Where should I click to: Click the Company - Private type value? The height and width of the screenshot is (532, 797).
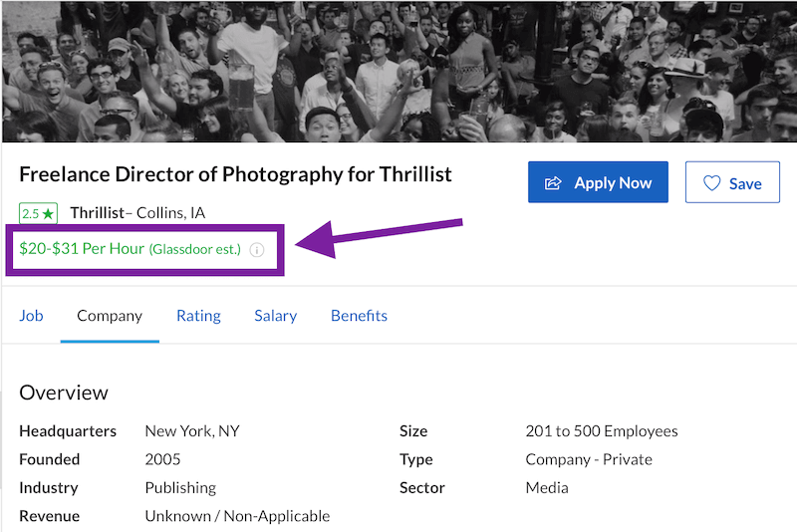[x=589, y=459]
